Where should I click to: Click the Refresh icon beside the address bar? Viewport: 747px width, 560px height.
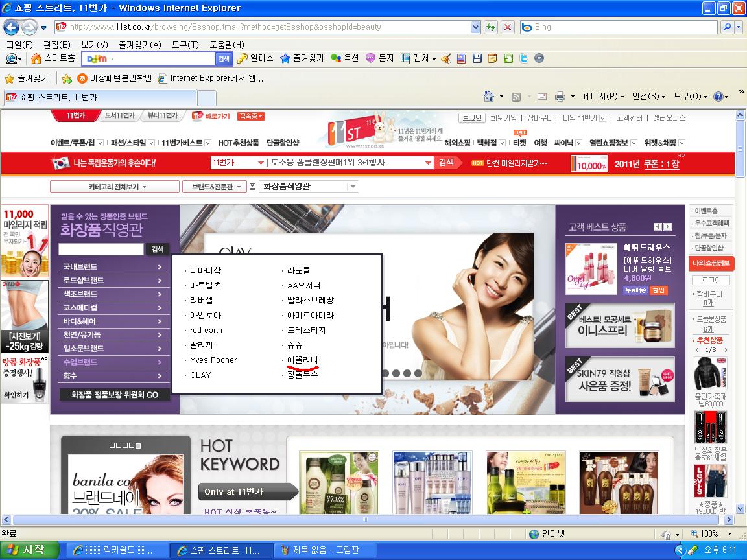[x=491, y=27]
